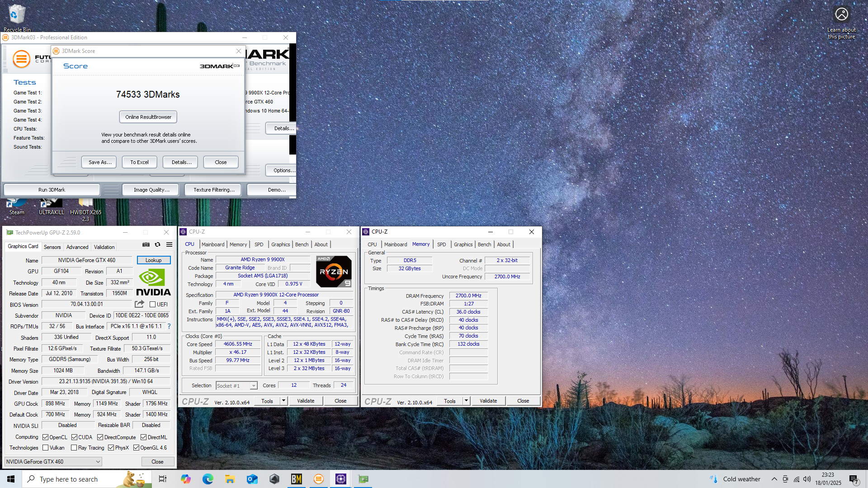Click the Cold weather taskbar widget

(x=735, y=479)
